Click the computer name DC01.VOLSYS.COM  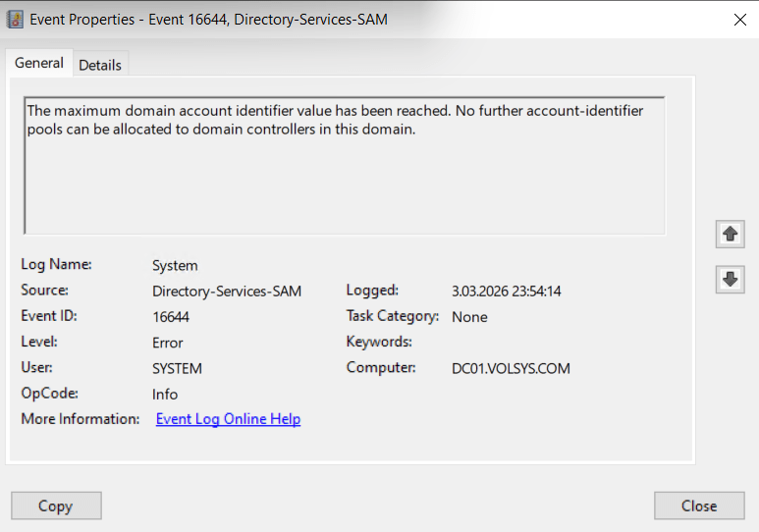click(511, 369)
